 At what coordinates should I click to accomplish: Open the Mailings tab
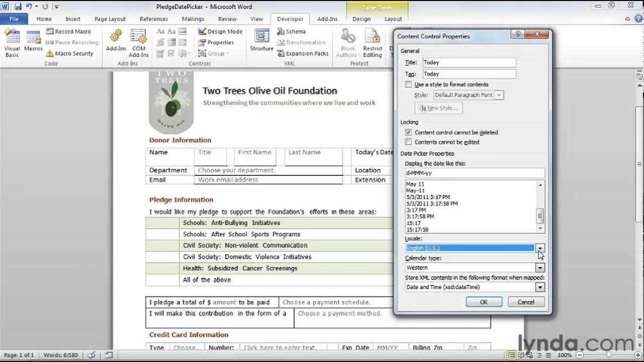193,19
